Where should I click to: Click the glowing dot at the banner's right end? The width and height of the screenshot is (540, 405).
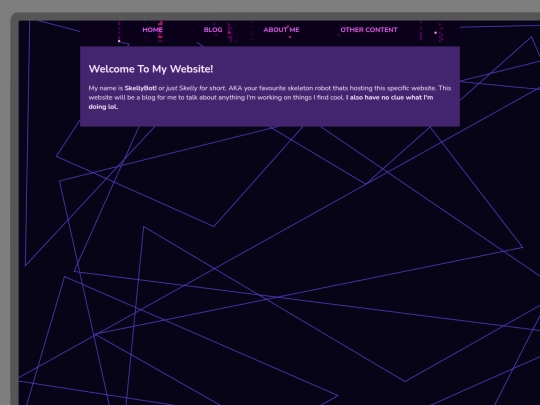click(435, 33)
